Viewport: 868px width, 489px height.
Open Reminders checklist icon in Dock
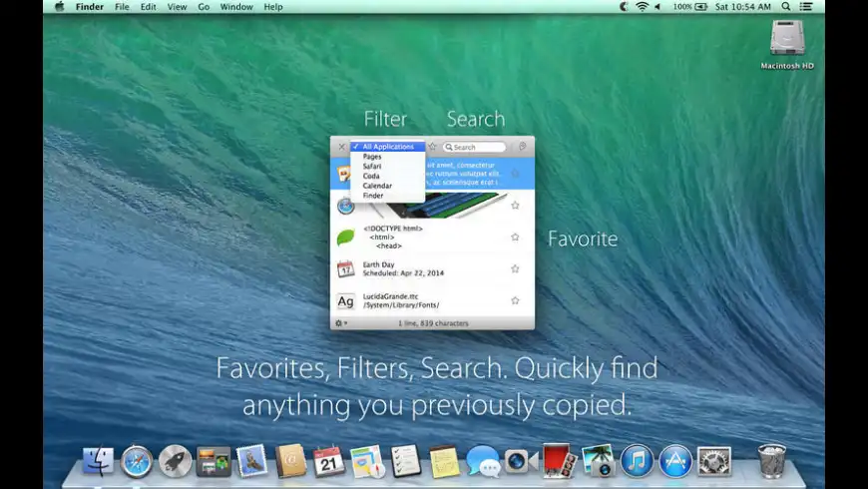coord(406,461)
